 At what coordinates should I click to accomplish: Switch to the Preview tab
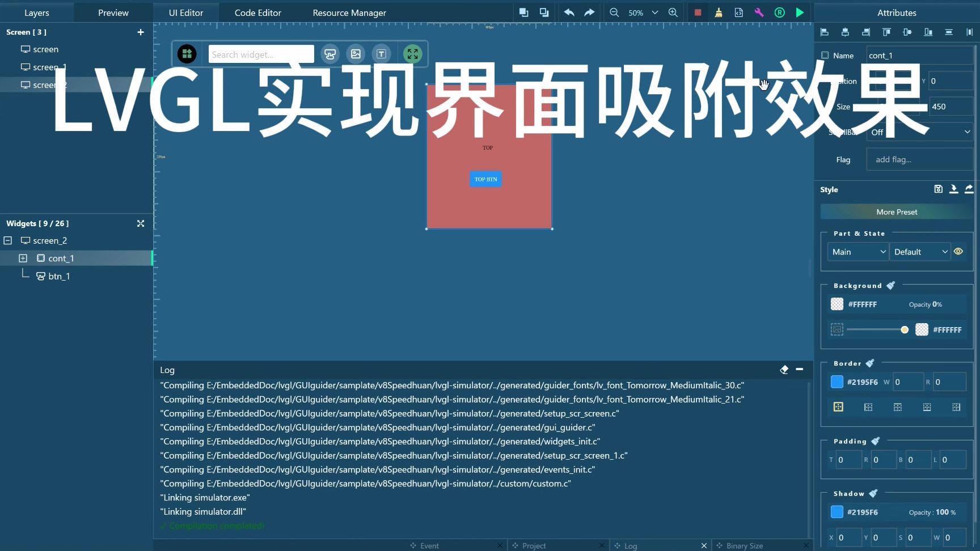coord(113,12)
